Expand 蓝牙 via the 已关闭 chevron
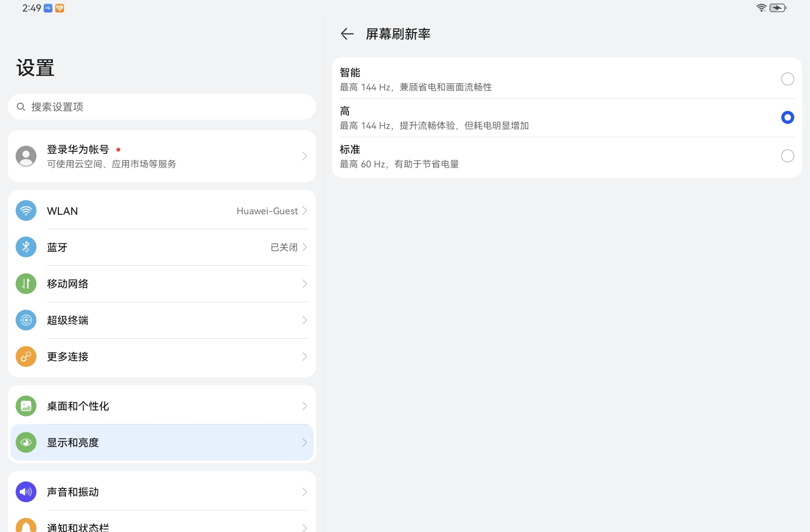Viewport: 810px width, 532px height. 305,247
